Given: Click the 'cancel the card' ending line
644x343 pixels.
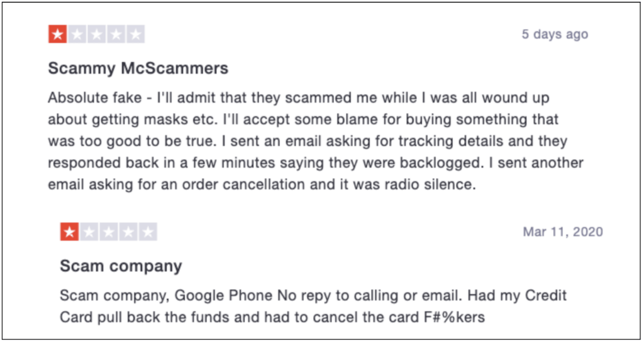Looking at the screenshot, I should [x=272, y=317].
